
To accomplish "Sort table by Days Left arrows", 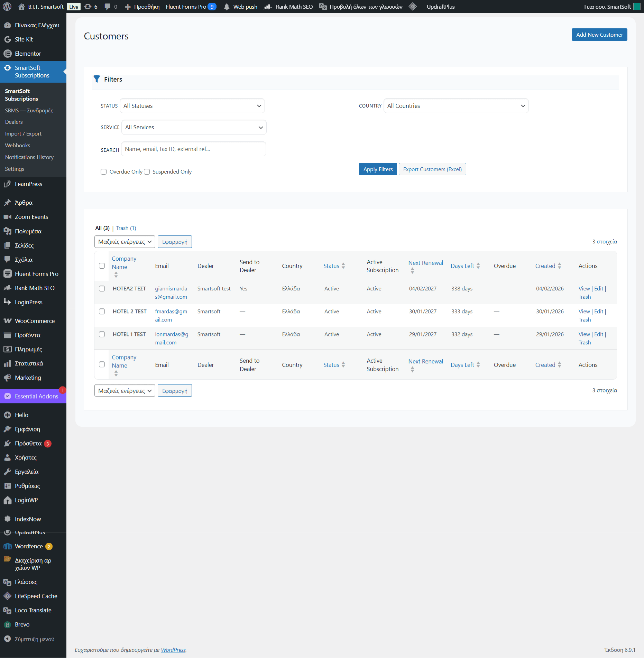I will click(478, 266).
